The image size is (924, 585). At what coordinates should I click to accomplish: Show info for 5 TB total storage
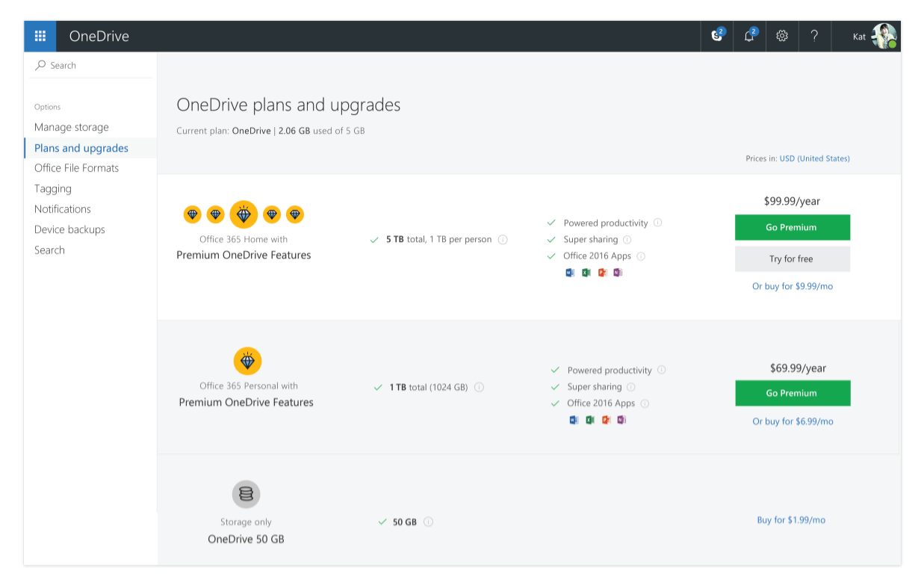click(503, 240)
